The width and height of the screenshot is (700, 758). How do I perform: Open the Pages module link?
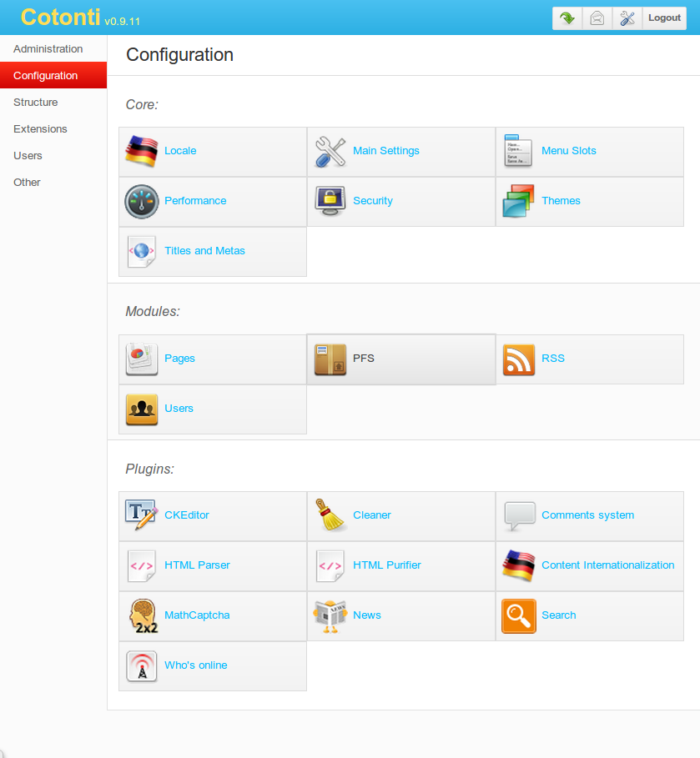[180, 359]
